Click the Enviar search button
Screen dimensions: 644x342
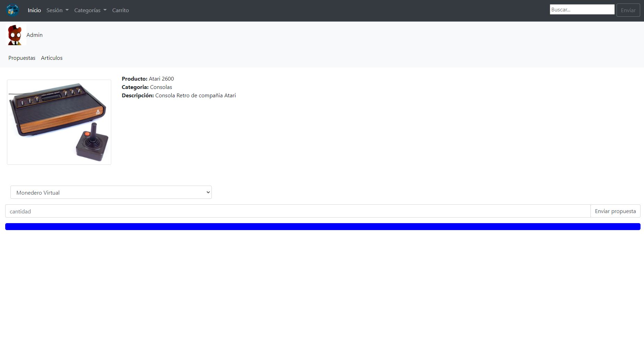pos(628,10)
